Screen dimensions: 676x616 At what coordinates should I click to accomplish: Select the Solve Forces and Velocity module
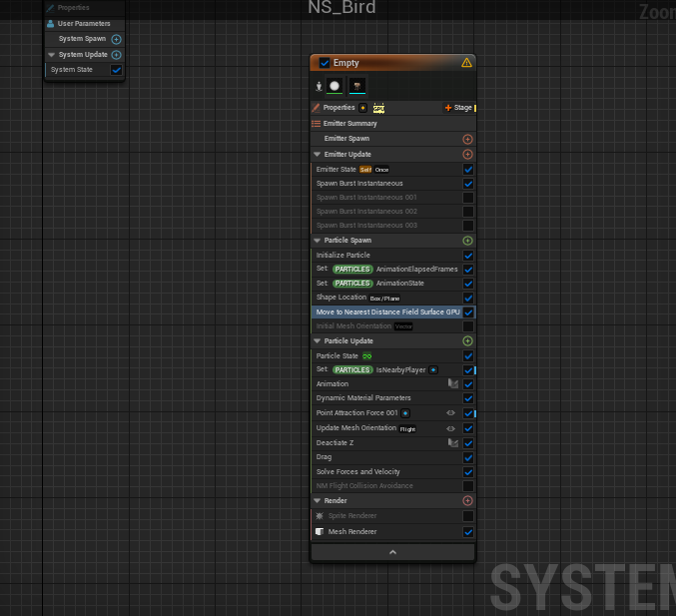click(x=392, y=471)
